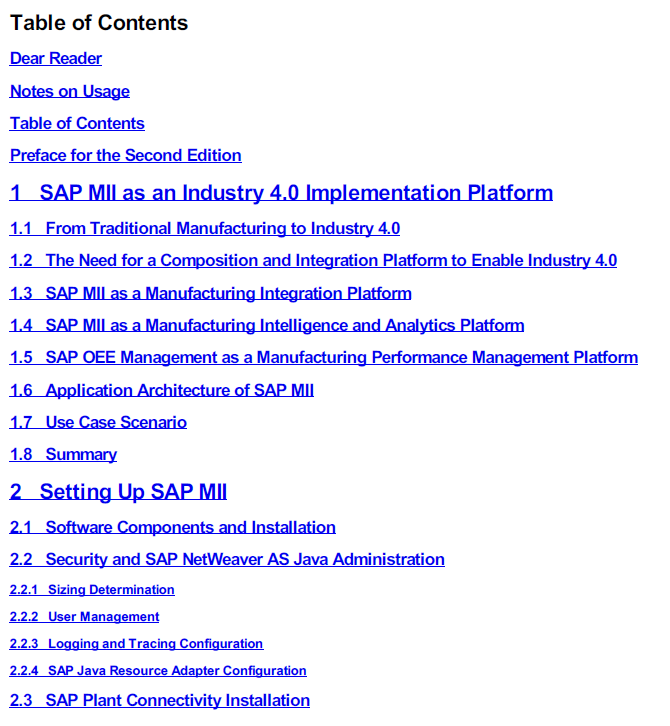
Task: Go to section 1.2 The Need for a Composition and Integration Platform
Action: 313,260
